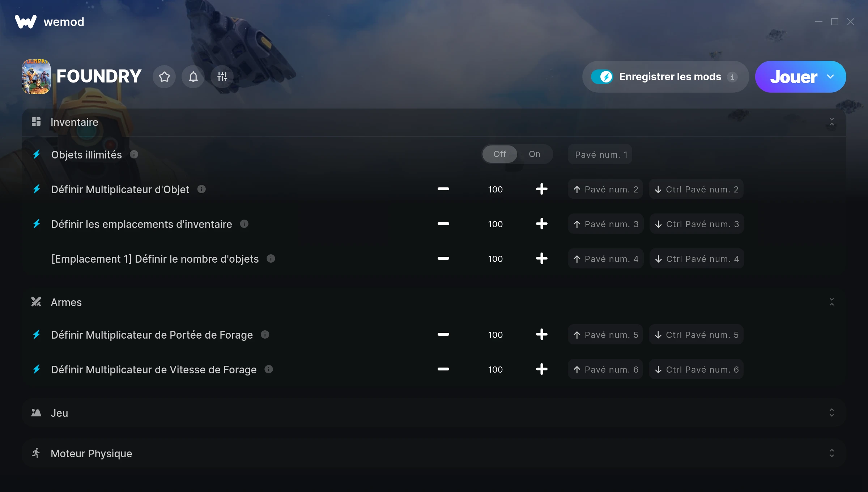
Task: Collapse the Armes section
Action: [x=832, y=302]
